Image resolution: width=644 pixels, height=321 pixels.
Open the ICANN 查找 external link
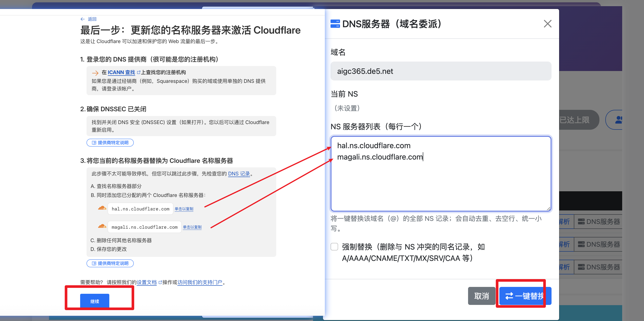pos(121,72)
